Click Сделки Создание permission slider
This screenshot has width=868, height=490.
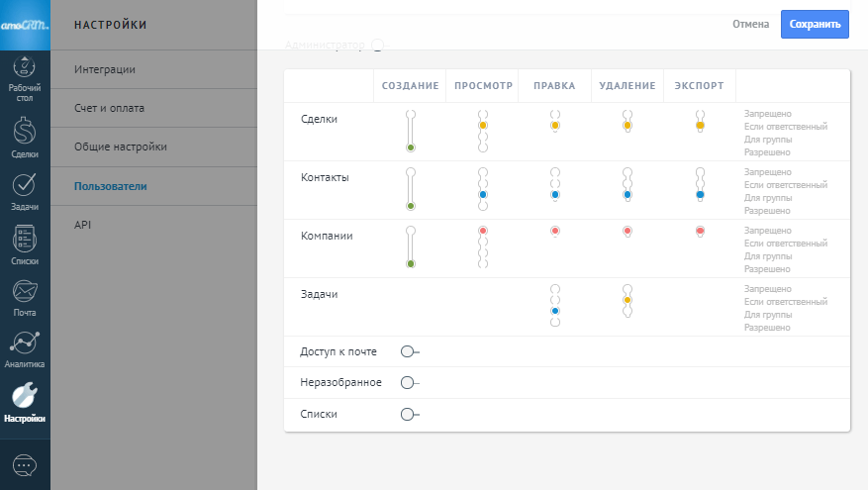click(410, 132)
